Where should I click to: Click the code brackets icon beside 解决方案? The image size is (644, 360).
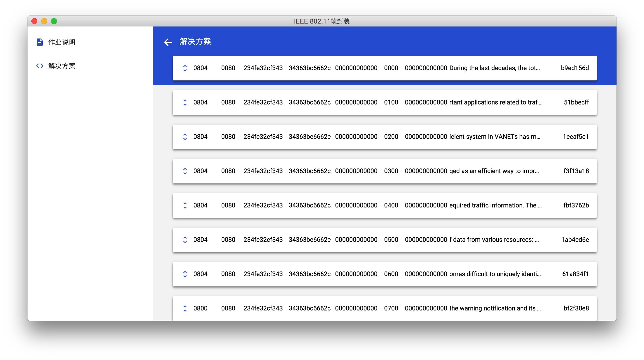pyautogui.click(x=40, y=66)
